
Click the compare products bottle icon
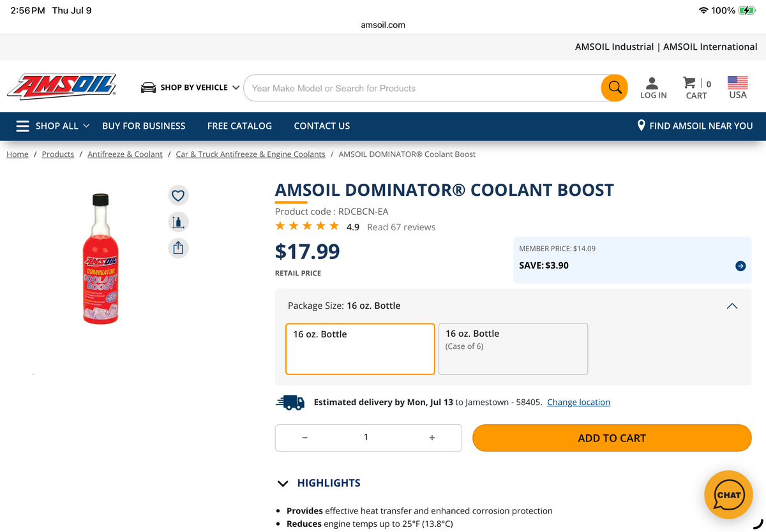click(178, 221)
